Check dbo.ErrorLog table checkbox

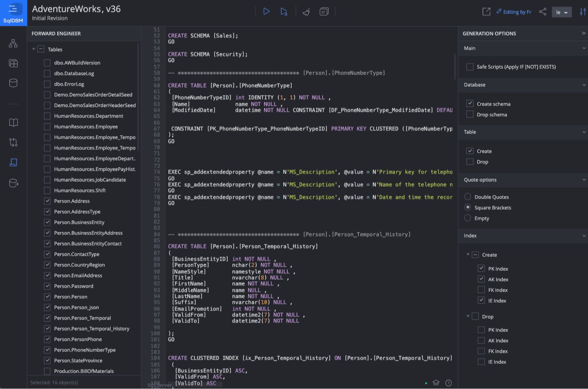pyautogui.click(x=47, y=84)
